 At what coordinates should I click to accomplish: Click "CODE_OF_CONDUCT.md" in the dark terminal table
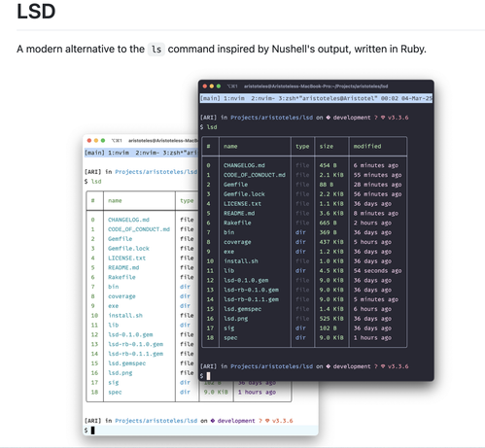click(255, 175)
